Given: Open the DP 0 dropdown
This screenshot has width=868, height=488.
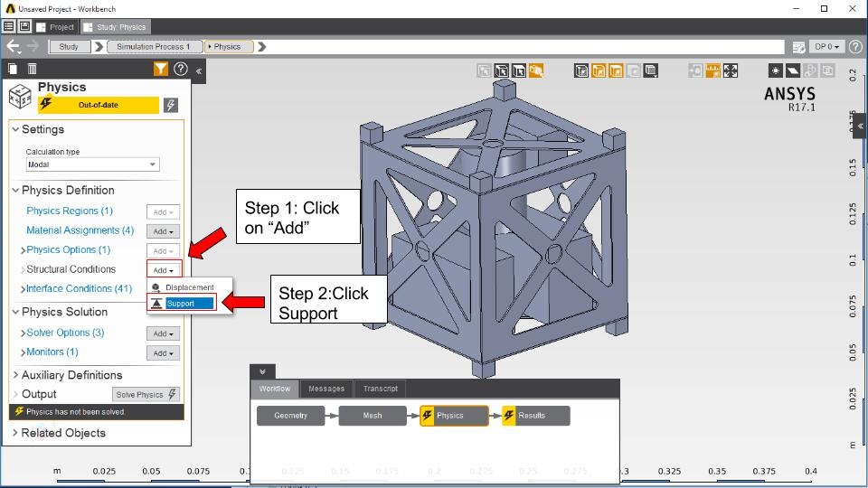Looking at the screenshot, I should click(x=827, y=46).
